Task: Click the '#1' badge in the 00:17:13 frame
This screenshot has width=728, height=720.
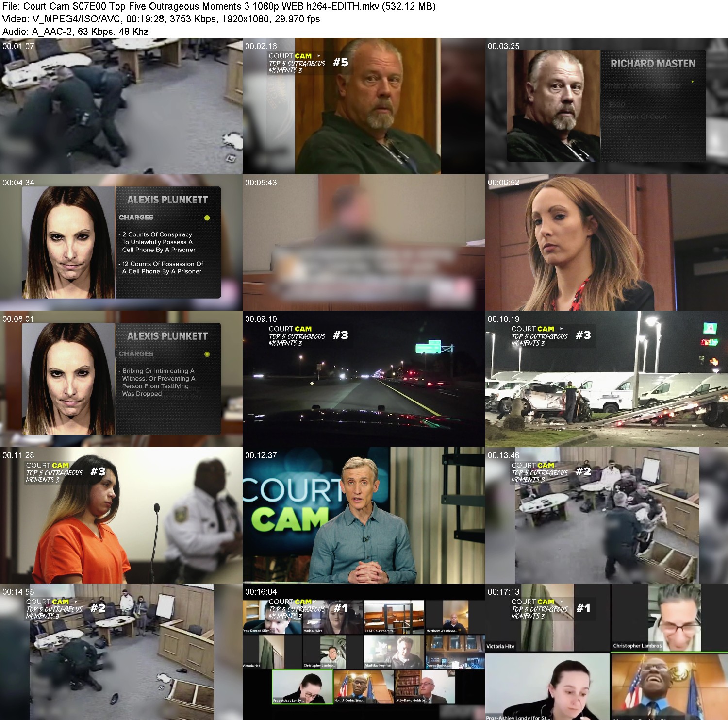Action: pyautogui.click(x=583, y=608)
